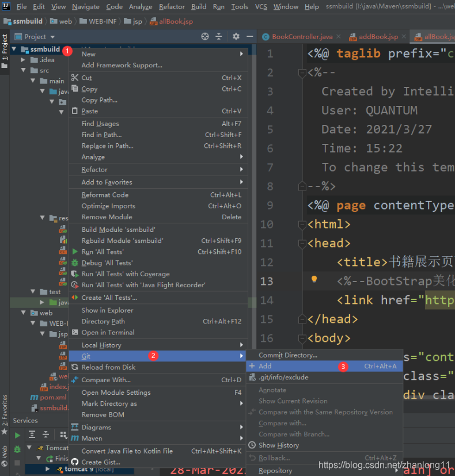
Task: Click the ssmbuild breadcrumb in navigation bar
Action: pos(23,21)
